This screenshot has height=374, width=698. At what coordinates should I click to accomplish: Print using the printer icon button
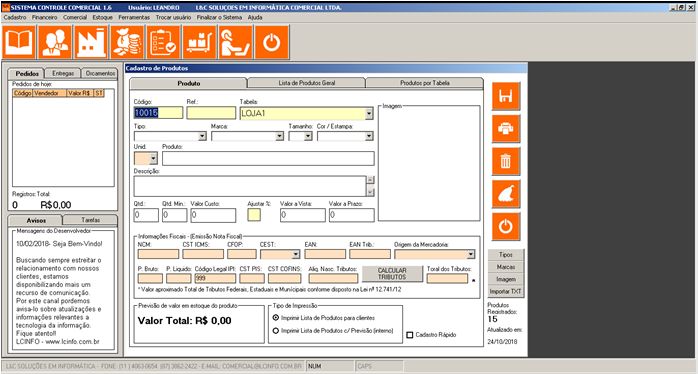[x=506, y=129]
